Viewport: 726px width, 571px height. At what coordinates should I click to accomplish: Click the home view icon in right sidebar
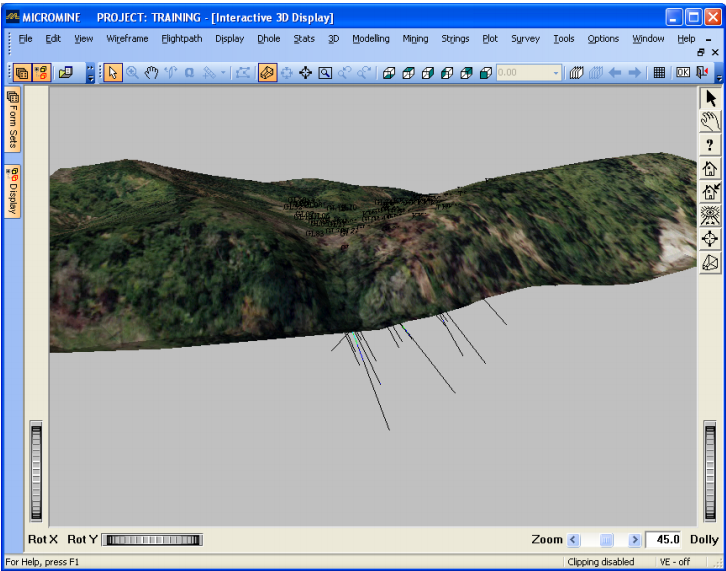(710, 169)
